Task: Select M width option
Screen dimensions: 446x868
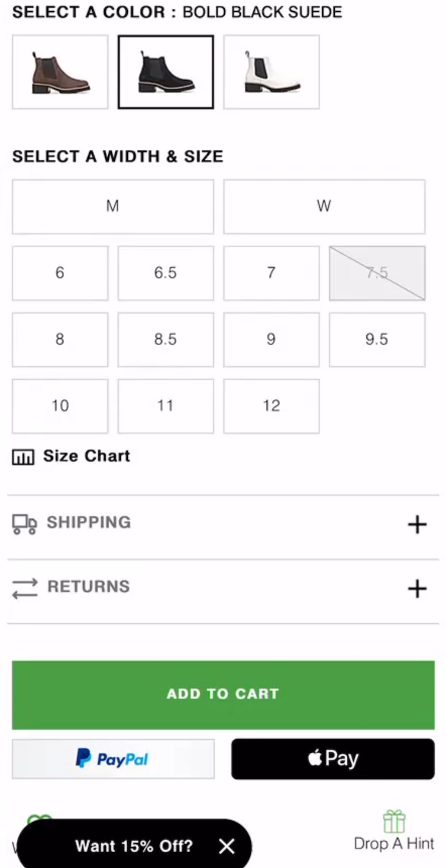Action: click(x=112, y=206)
